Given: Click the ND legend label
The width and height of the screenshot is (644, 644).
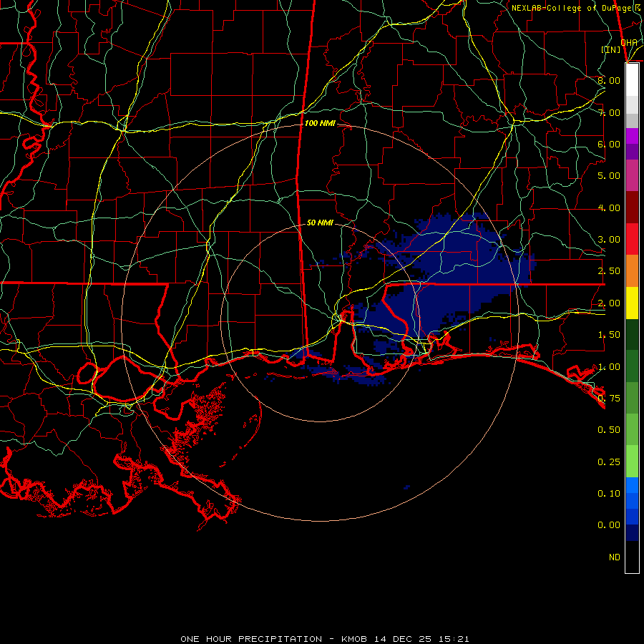Looking at the screenshot, I should click(x=615, y=557).
